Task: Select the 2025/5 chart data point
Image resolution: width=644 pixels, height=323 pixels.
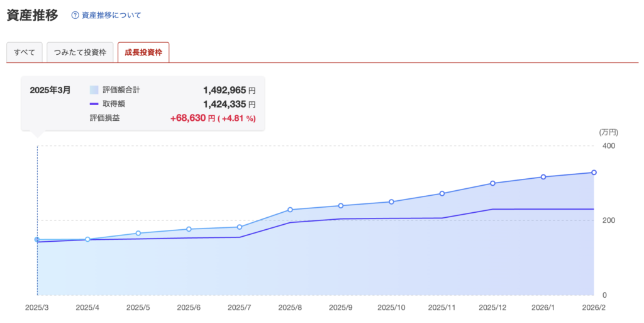Action: [138, 234]
